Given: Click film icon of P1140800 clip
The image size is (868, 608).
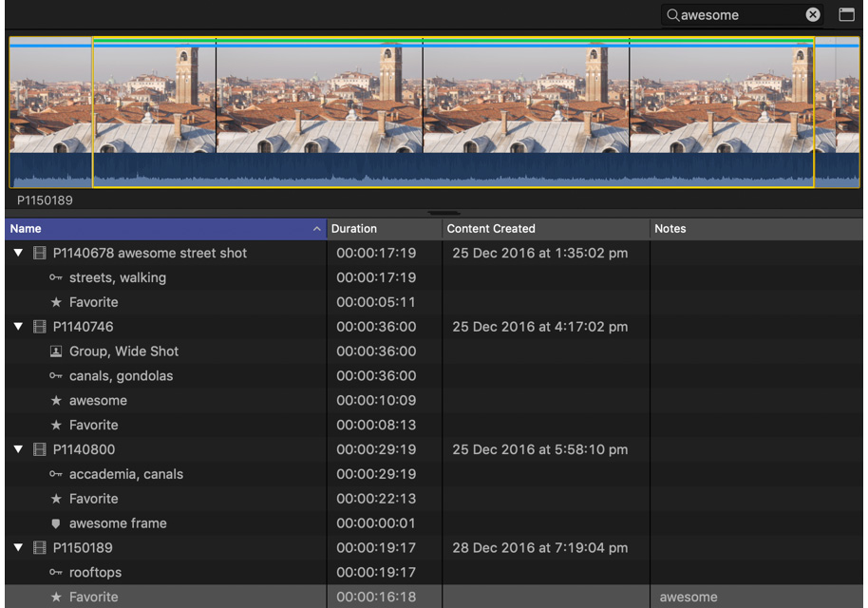Looking at the screenshot, I should [39, 449].
